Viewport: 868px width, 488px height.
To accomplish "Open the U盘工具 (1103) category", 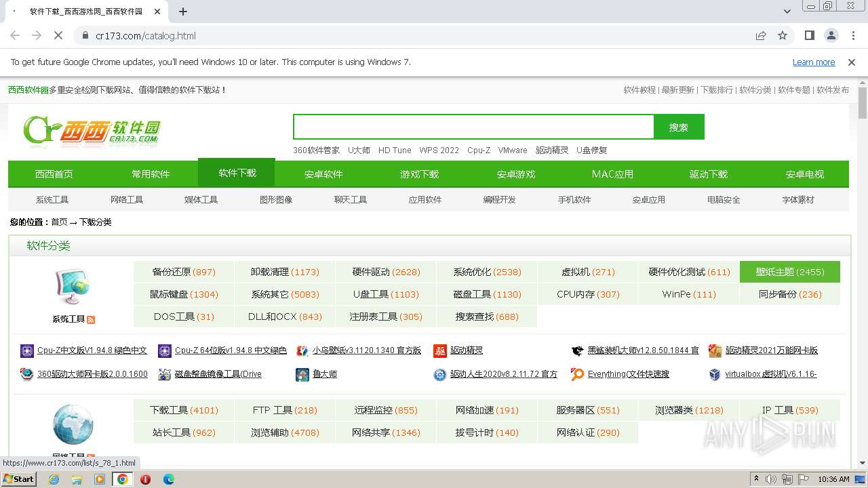I will [x=386, y=294].
